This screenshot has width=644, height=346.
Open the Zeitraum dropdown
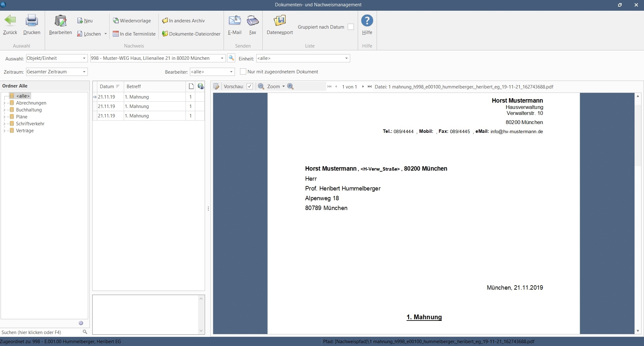(84, 72)
